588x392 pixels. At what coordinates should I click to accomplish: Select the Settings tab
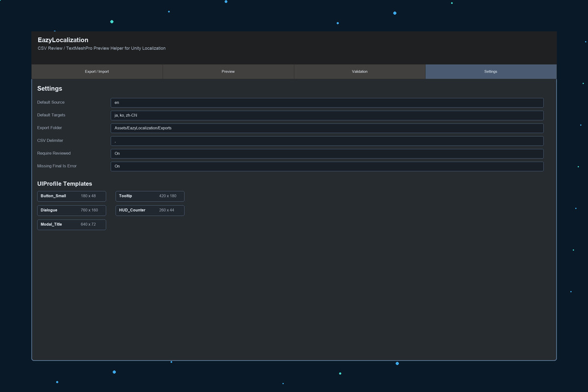point(491,72)
